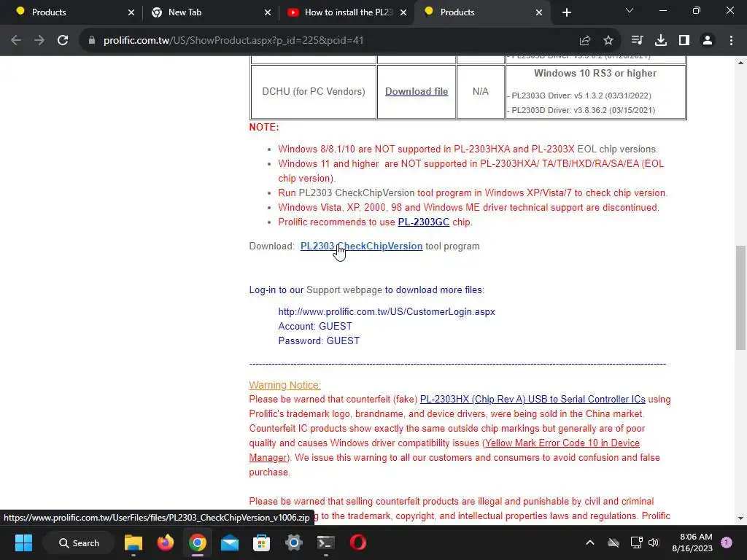The width and height of the screenshot is (747, 560).
Task: Click the scrollbar up arrow
Action: 740,63
